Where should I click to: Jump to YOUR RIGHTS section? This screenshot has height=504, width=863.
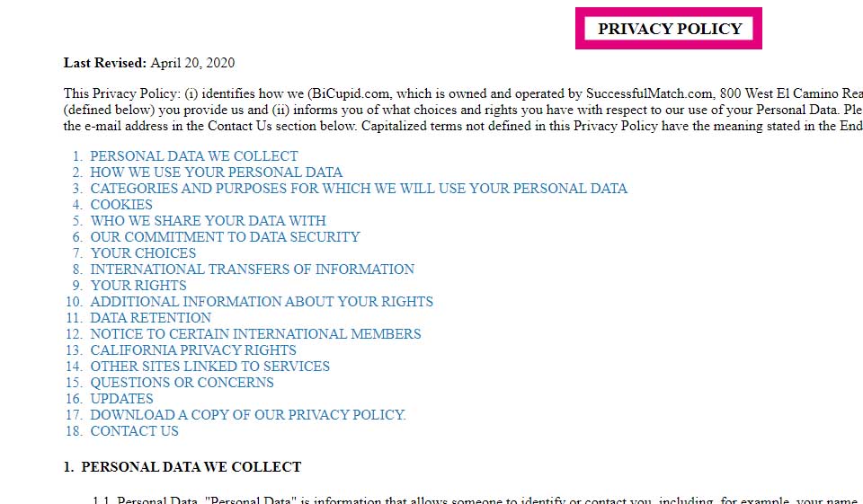(138, 286)
